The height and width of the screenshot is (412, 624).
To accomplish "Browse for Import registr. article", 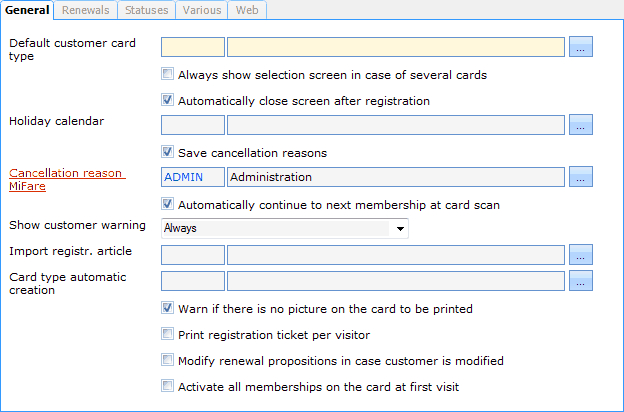I will (x=582, y=255).
